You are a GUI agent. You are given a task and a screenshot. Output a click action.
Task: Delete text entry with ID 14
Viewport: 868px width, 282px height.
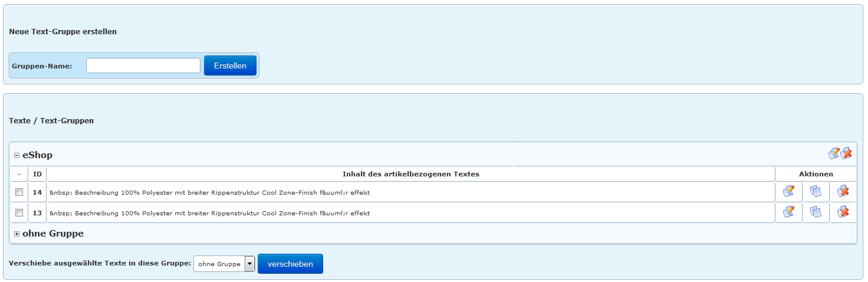(x=843, y=192)
